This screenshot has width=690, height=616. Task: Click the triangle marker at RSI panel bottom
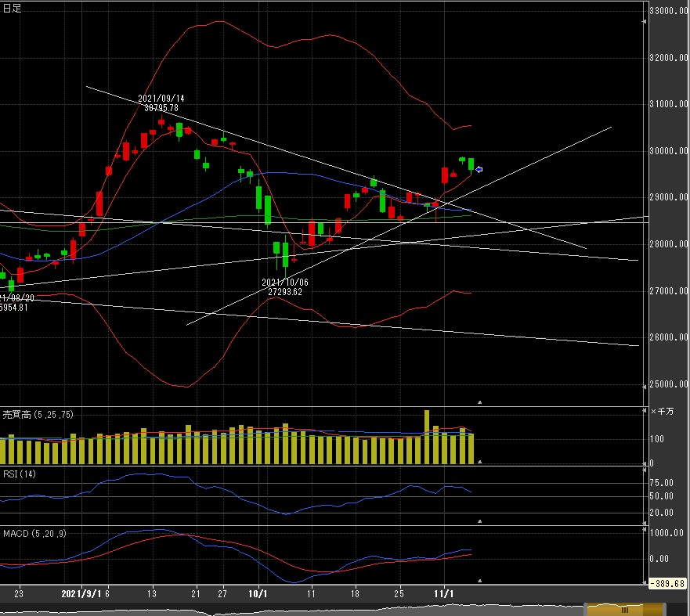point(479,521)
